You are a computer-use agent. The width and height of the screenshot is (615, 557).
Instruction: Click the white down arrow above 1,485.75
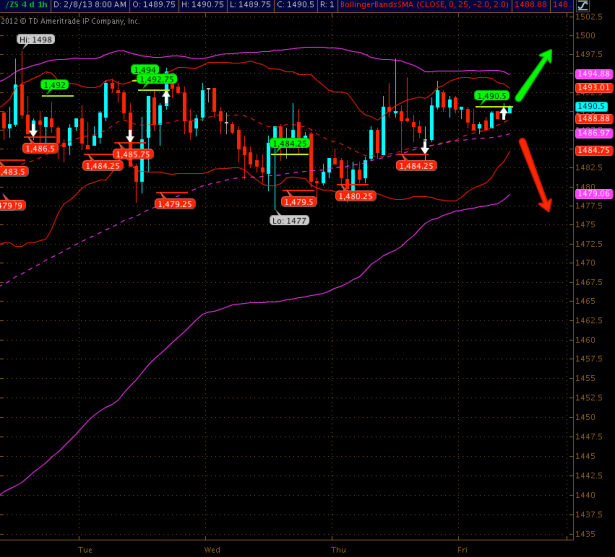pos(129,136)
